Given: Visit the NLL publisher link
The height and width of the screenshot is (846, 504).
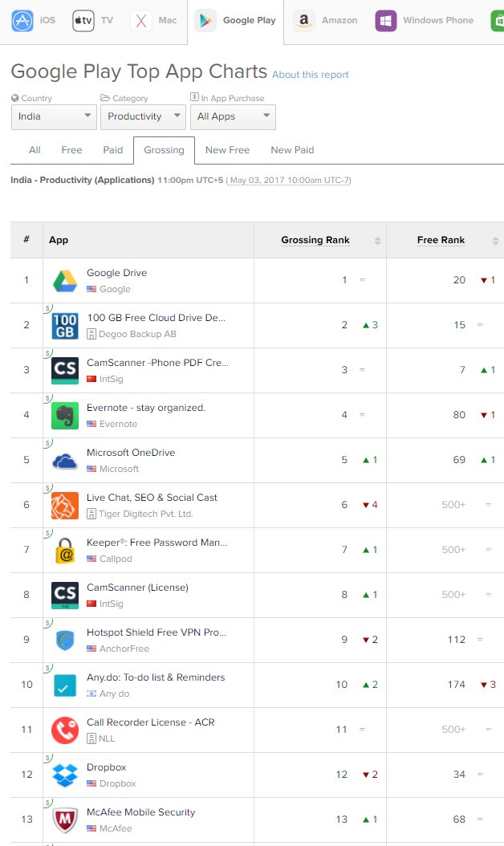Looking at the screenshot, I should coord(106,738).
